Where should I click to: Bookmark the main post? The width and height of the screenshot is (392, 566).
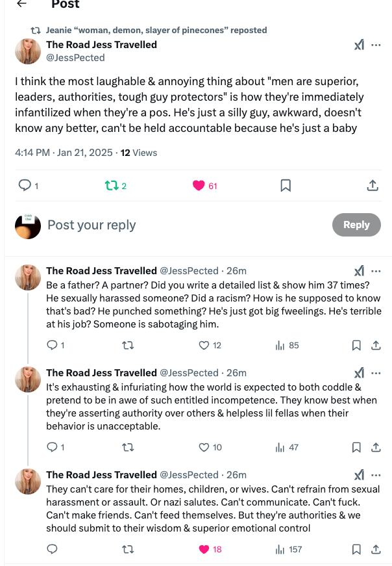click(x=286, y=185)
